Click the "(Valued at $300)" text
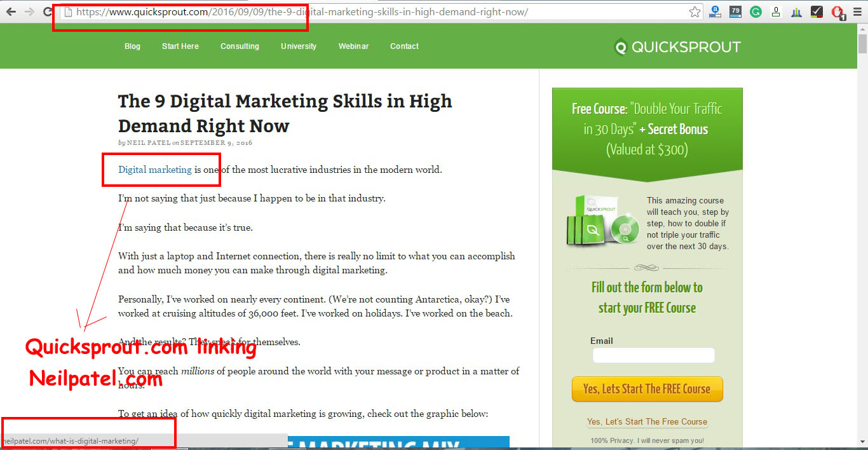The width and height of the screenshot is (868, 450). 647,150
